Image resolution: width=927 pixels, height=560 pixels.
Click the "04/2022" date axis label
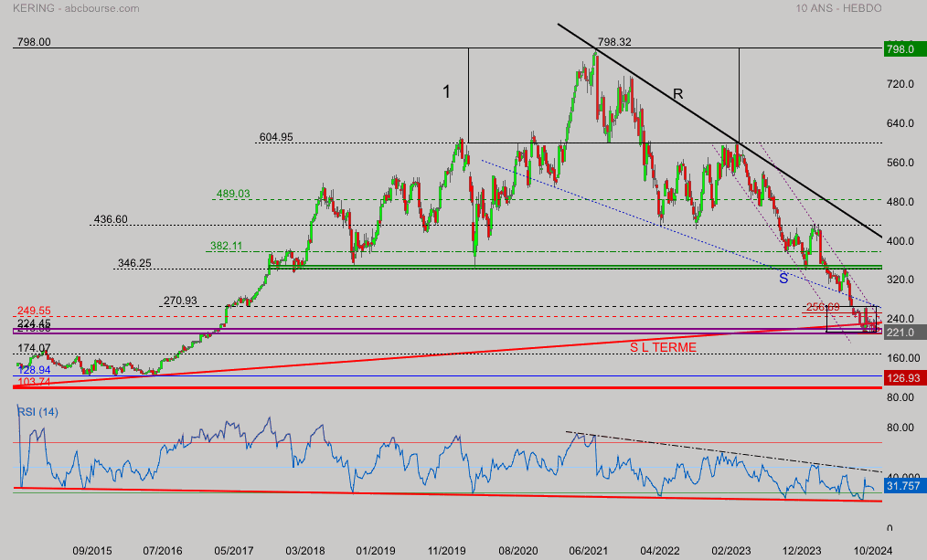(x=660, y=551)
